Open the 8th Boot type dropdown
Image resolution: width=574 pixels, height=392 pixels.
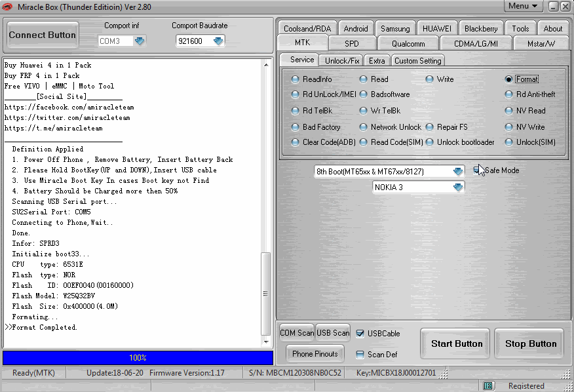[x=457, y=172]
